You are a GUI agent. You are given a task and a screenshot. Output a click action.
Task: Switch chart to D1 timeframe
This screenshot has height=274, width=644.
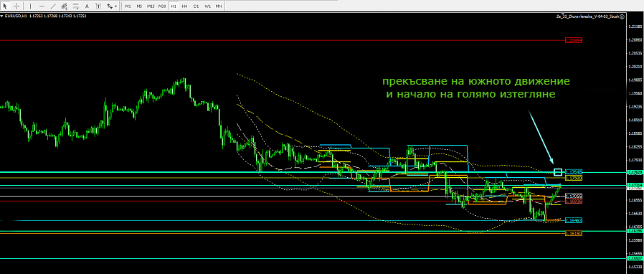point(196,6)
